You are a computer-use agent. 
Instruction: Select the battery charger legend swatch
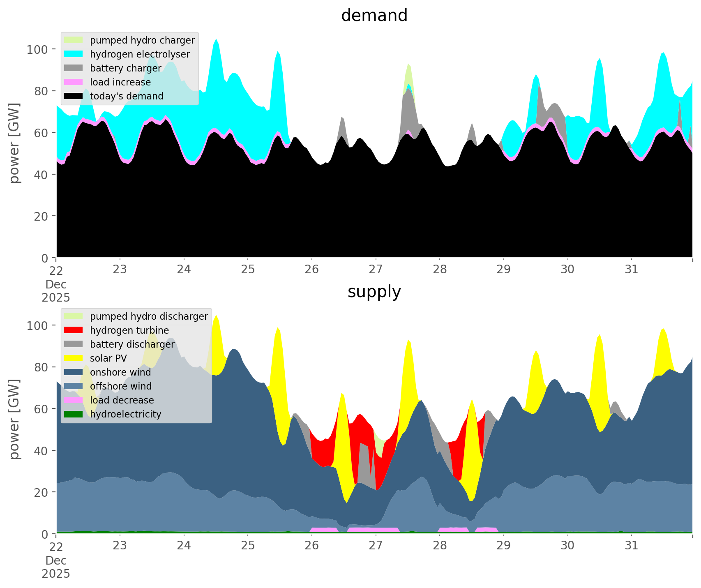74,68
